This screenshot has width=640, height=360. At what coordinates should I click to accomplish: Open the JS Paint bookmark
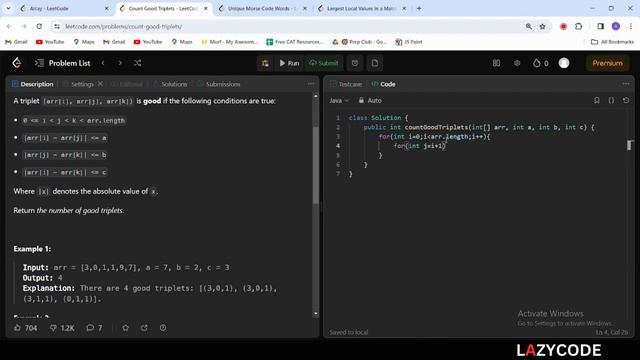pos(409,42)
